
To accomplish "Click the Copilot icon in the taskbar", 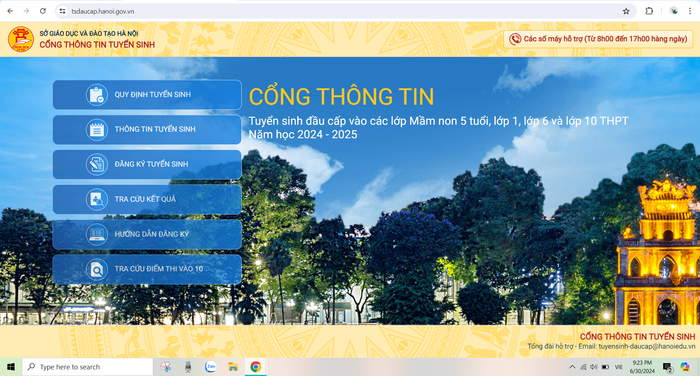I will pyautogui.click(x=685, y=367).
